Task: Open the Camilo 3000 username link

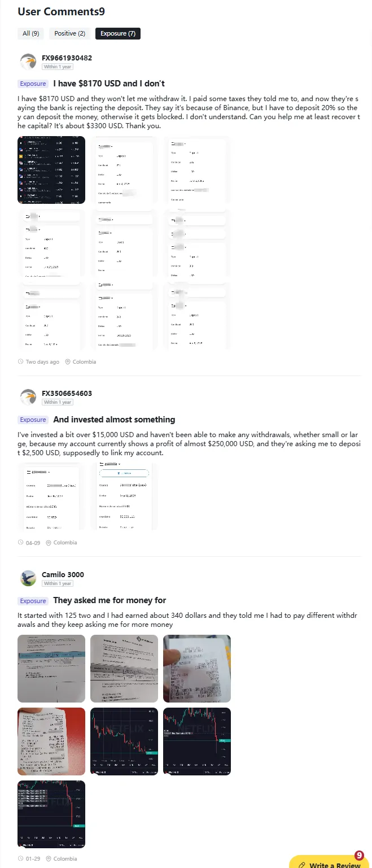Action: pyautogui.click(x=63, y=575)
